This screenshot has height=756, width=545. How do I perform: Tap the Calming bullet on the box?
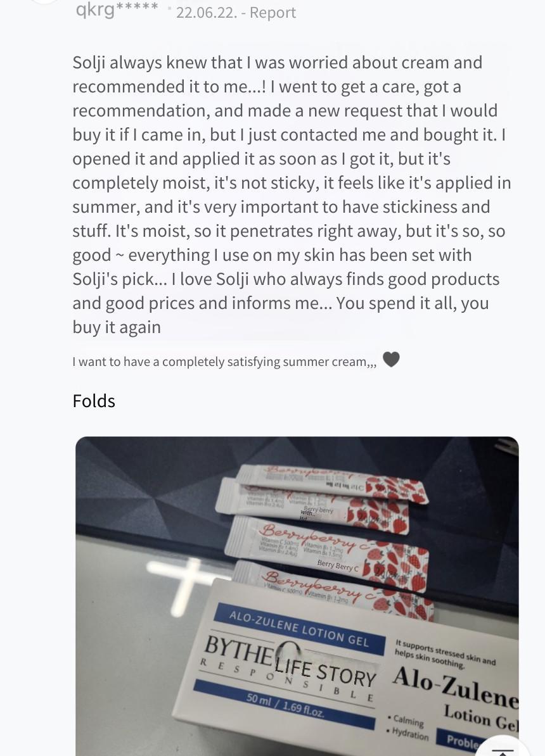click(406, 721)
